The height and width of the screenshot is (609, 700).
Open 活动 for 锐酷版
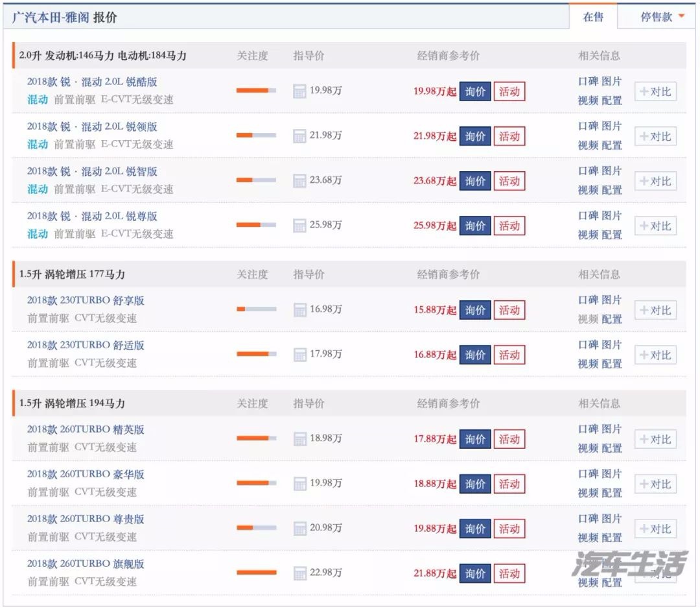tap(509, 91)
